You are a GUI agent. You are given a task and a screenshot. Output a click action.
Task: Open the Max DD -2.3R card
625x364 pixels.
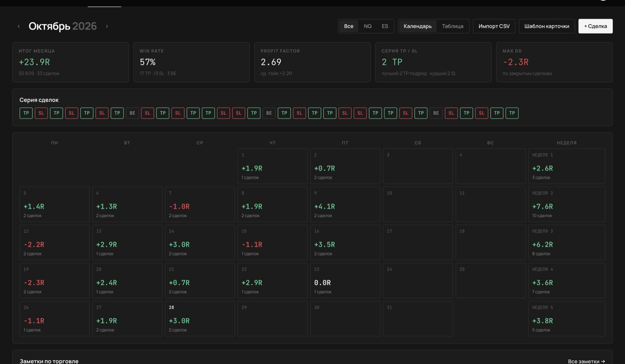click(x=554, y=62)
